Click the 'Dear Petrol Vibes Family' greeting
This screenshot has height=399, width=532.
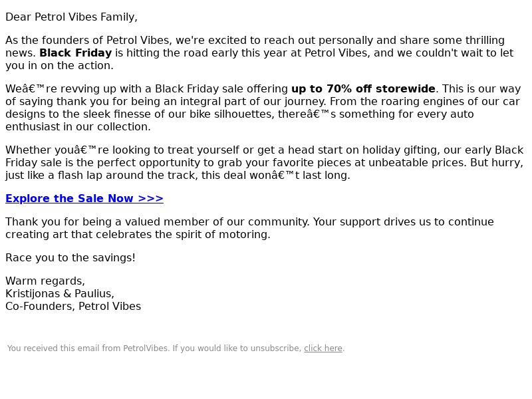(71, 17)
